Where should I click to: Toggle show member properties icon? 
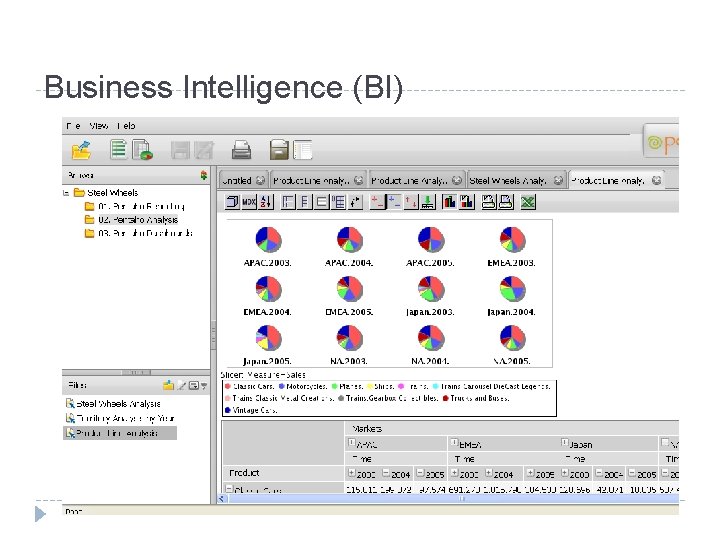321,202
